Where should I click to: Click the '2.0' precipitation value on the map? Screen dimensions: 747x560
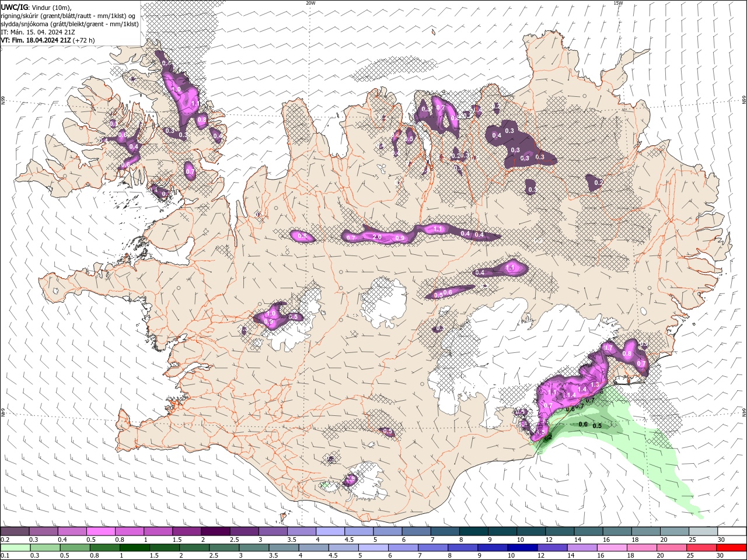[x=377, y=237]
